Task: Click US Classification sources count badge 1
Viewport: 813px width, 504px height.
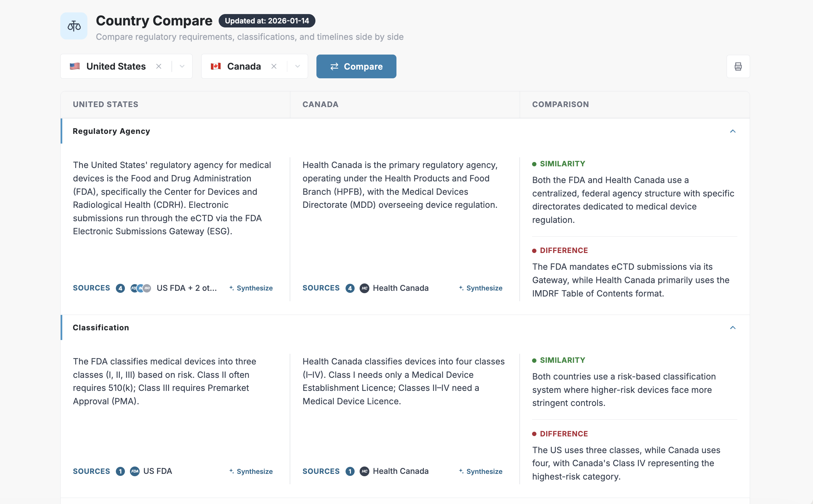Action: pos(120,471)
